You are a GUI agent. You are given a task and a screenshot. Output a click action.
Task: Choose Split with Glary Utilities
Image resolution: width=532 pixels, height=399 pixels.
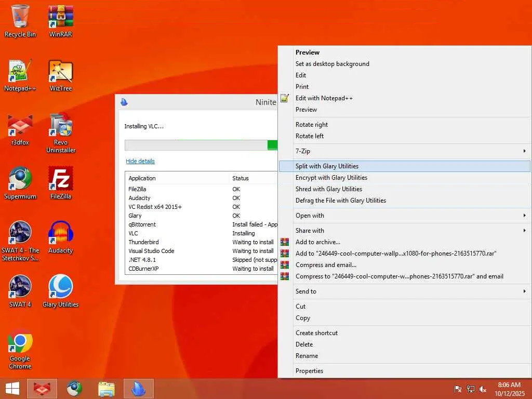[404, 166]
